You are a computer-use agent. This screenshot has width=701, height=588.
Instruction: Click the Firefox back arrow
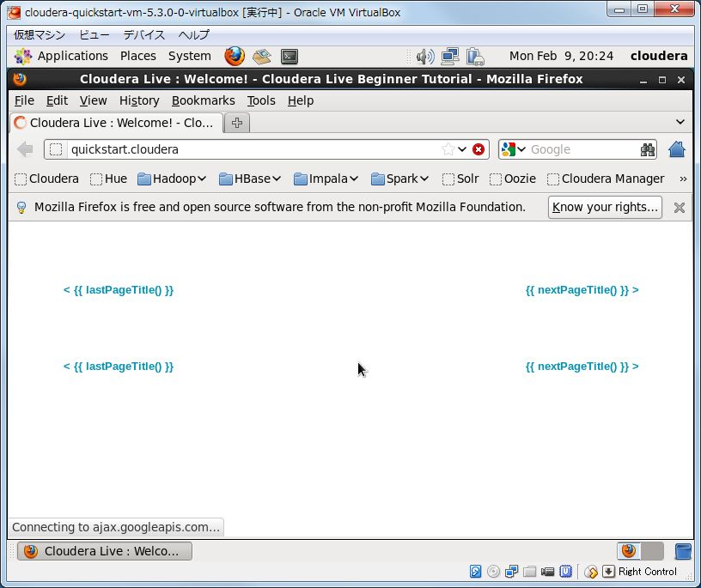point(26,149)
